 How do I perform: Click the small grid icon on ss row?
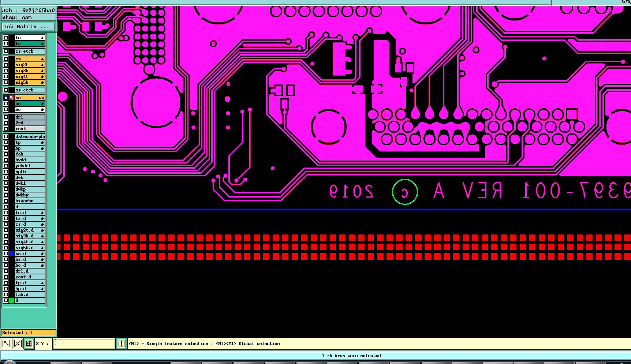43,98
